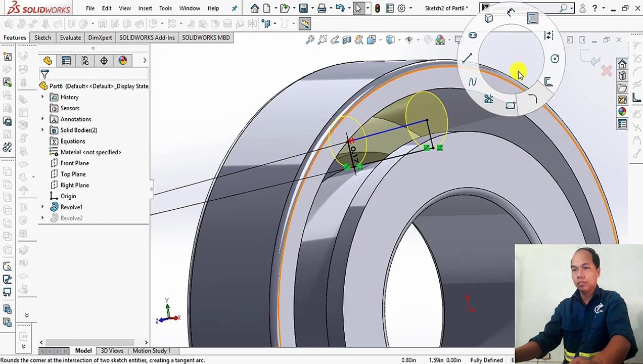The width and height of the screenshot is (643, 364).
Task: Open the Design Library task pane tab
Action: pos(622,76)
